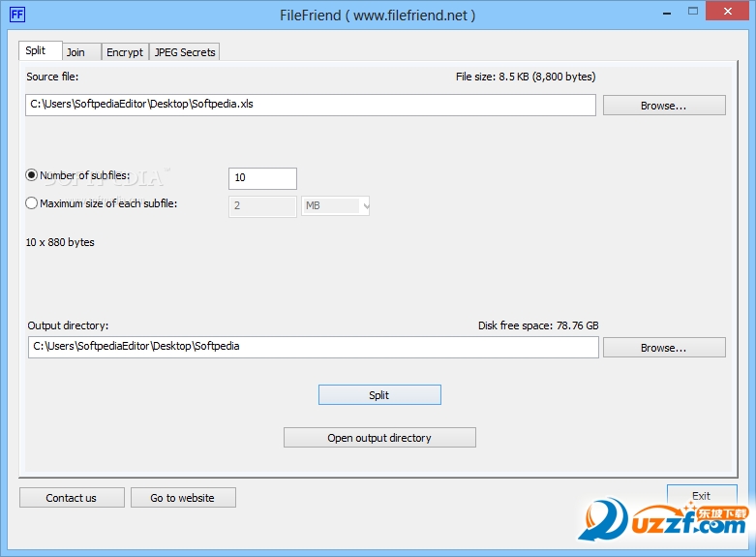
Task: Switch to the JPEG Secrets tab
Action: [185, 52]
